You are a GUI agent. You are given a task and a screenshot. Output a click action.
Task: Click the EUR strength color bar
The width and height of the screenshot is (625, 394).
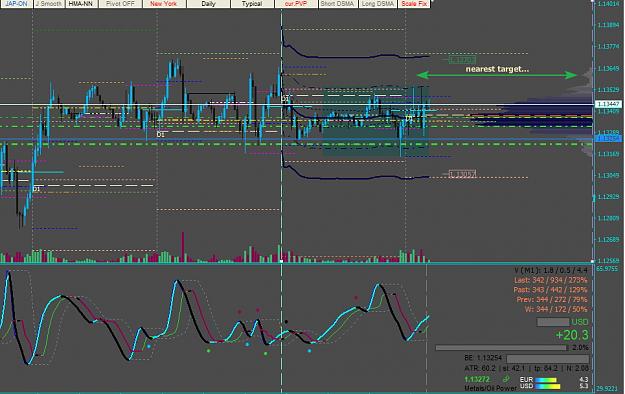coord(546,380)
